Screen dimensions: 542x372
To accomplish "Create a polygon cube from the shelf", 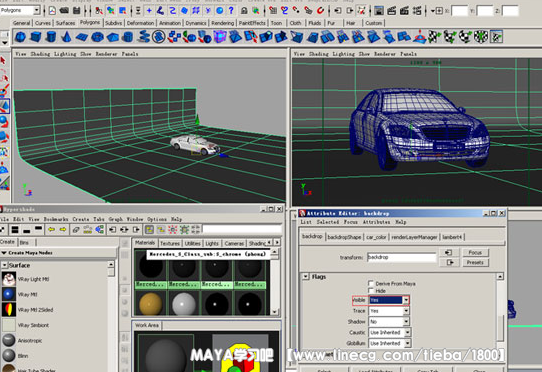I will [36, 37].
